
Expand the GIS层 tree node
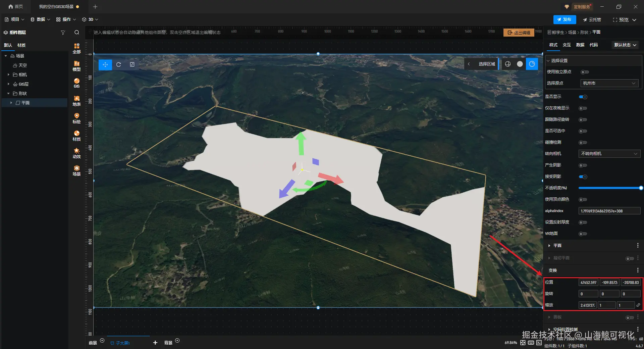(x=8, y=84)
